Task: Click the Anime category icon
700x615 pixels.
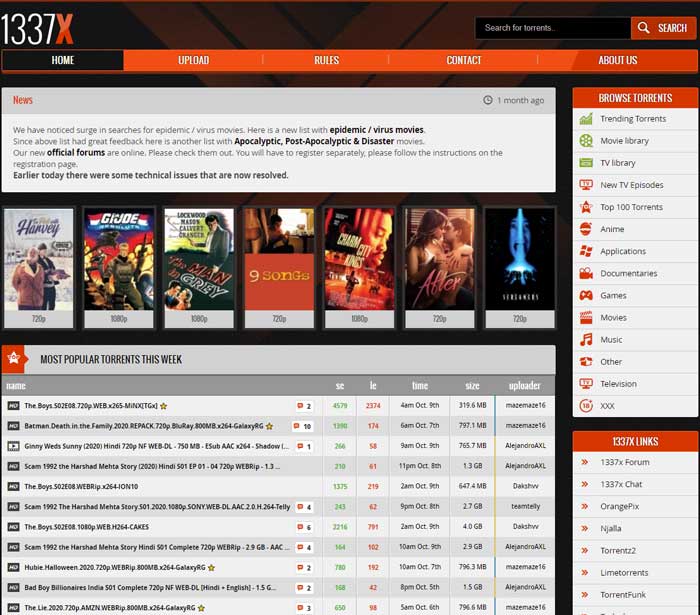Action: click(586, 229)
